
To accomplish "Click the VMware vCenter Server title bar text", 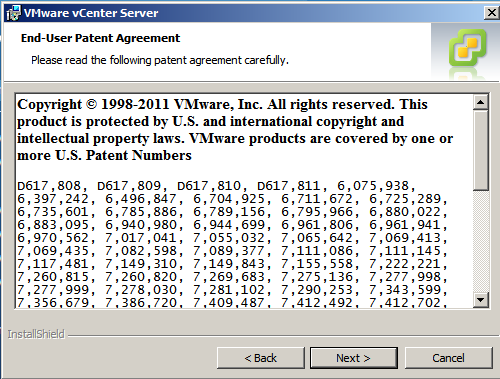I will click(91, 13).
